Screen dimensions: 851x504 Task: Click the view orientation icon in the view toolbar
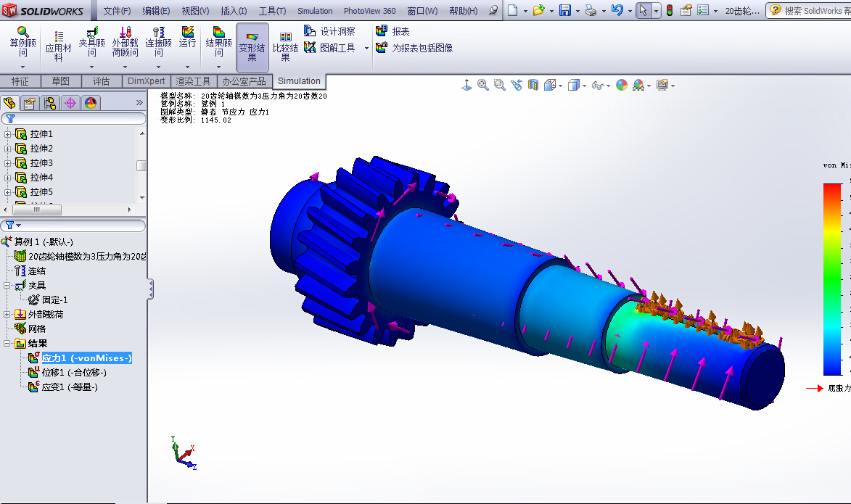[x=551, y=85]
